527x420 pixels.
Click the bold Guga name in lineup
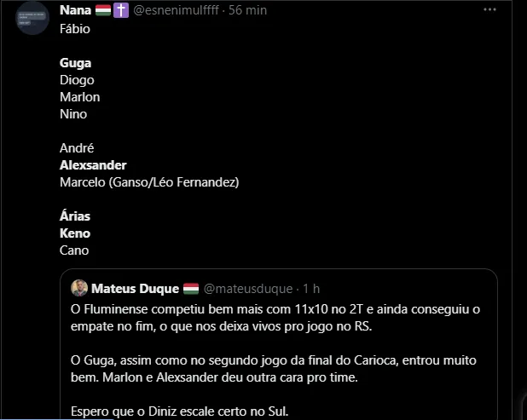tap(75, 63)
